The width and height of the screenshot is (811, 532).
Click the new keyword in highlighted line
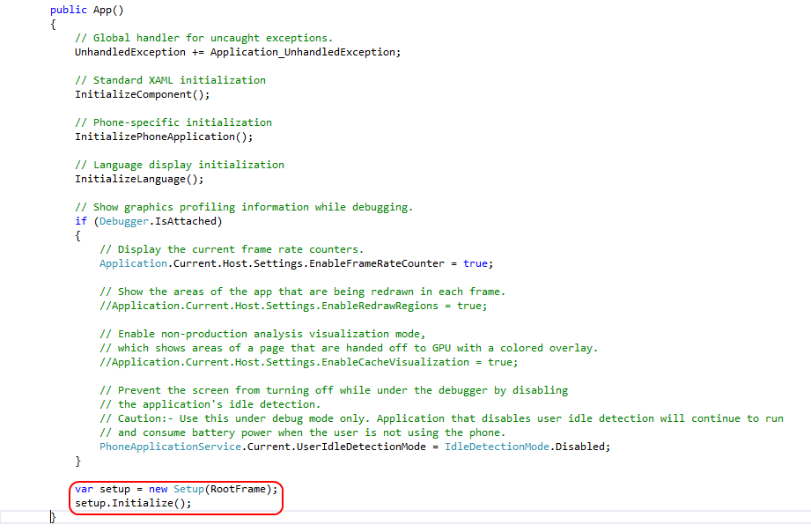click(x=159, y=489)
